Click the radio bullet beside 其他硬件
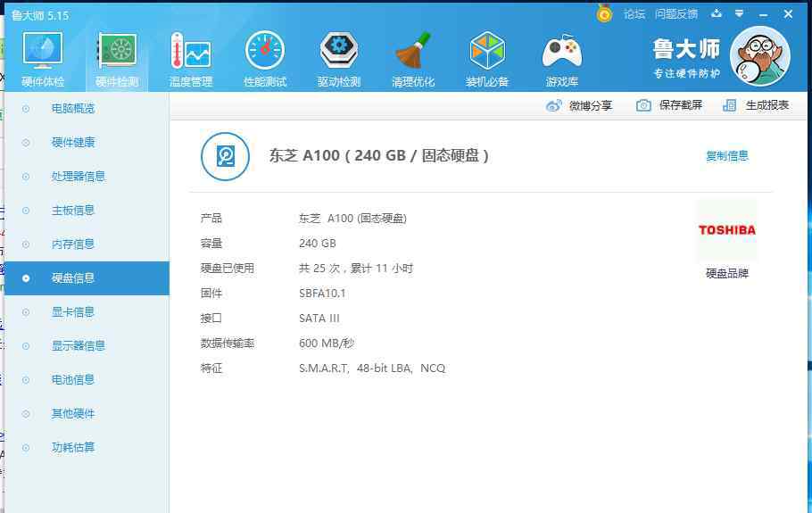Image resolution: width=812 pixels, height=513 pixels. tap(25, 414)
